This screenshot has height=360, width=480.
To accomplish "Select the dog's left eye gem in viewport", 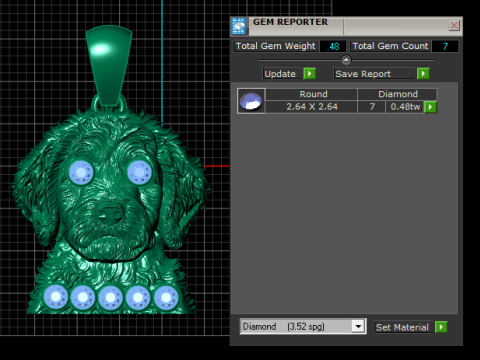I will click(x=81, y=172).
